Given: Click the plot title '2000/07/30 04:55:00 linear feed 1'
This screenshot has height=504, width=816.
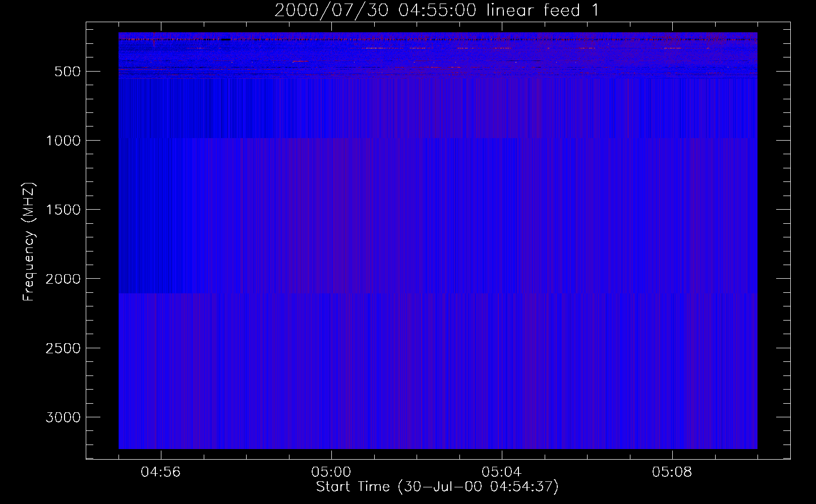Looking at the screenshot, I should coord(437,10).
